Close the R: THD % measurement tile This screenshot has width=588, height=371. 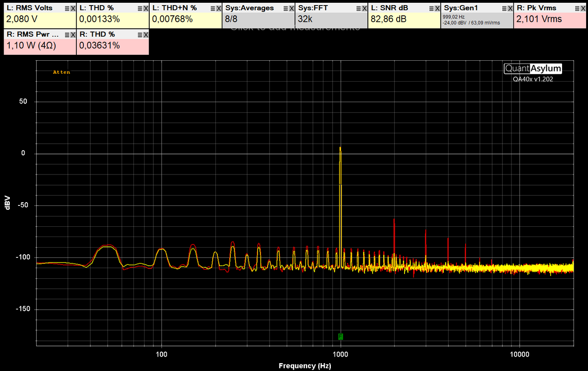point(145,35)
